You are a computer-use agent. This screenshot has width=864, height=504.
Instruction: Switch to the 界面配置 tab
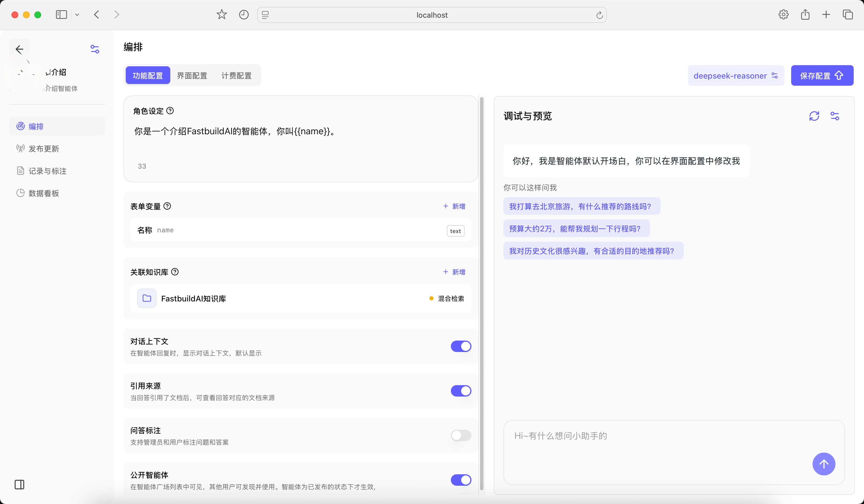[192, 75]
